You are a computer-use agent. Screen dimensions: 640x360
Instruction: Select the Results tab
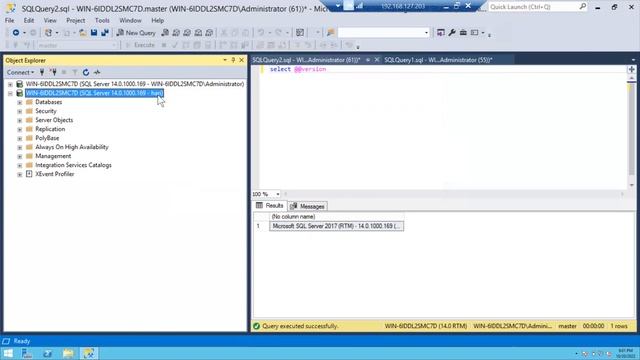click(269, 206)
